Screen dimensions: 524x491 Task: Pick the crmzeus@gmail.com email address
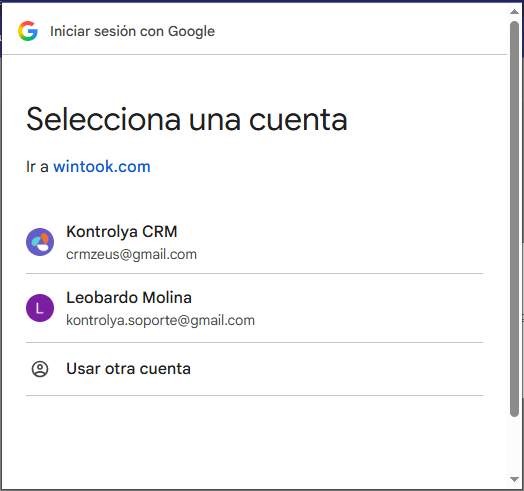coord(131,254)
